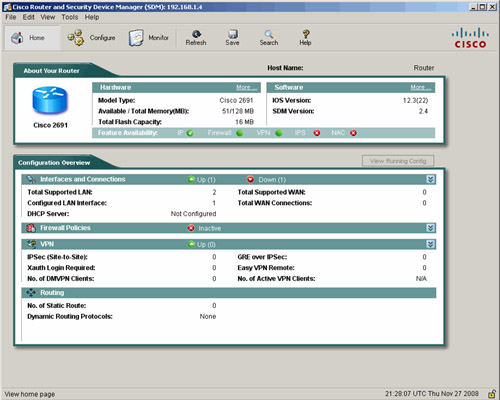This screenshot has width=500, height=400.
Task: Select Model Type value Cisco 2691
Action: [236, 100]
